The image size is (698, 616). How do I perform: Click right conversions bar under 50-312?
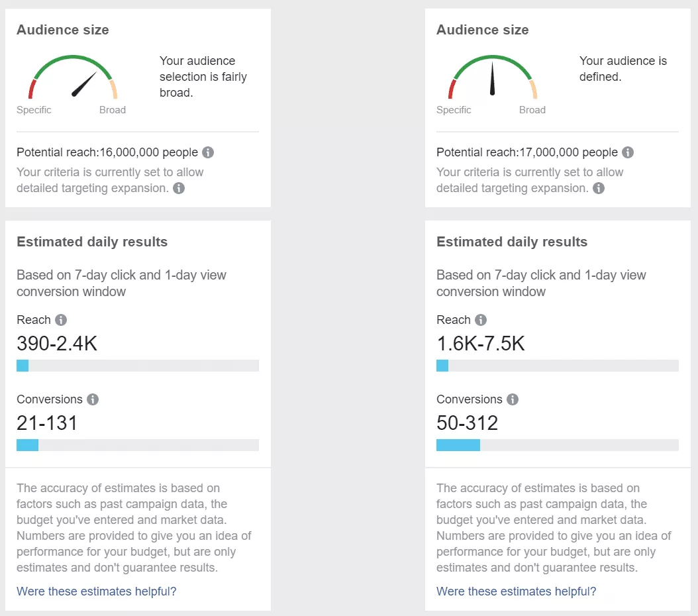click(558, 445)
